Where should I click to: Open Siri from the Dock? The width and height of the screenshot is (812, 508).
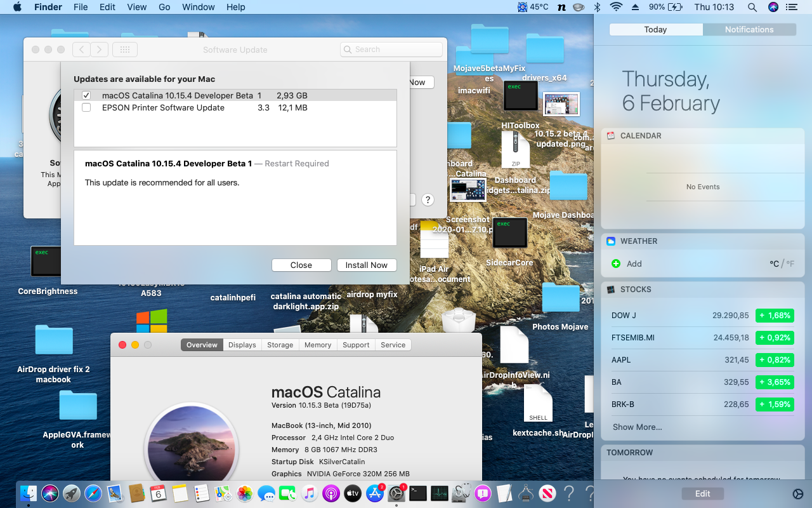(x=50, y=493)
